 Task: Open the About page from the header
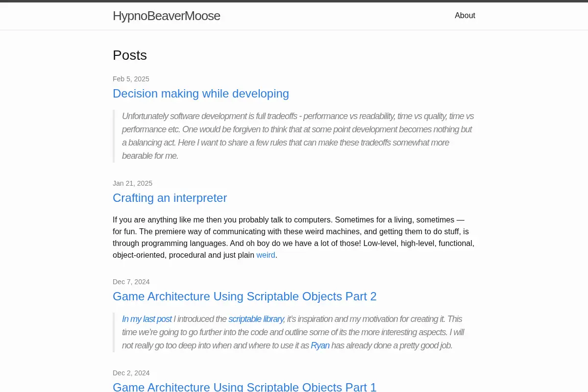[465, 15]
